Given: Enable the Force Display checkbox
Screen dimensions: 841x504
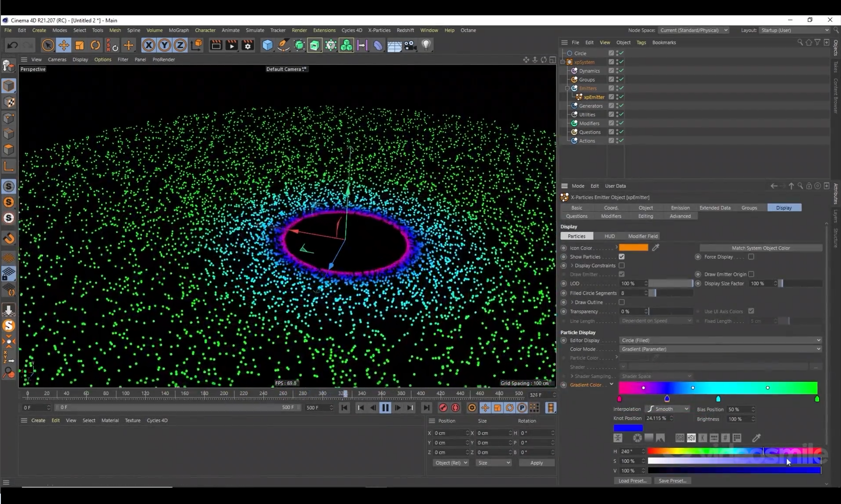Looking at the screenshot, I should [751, 257].
